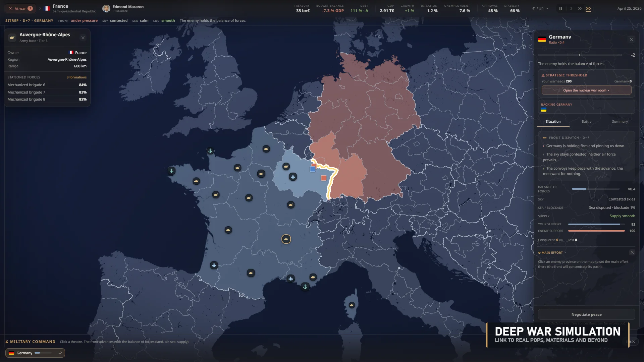The image size is (644, 362).
Task: Click the Ukraine flag under Backing Germany
Action: tap(544, 110)
